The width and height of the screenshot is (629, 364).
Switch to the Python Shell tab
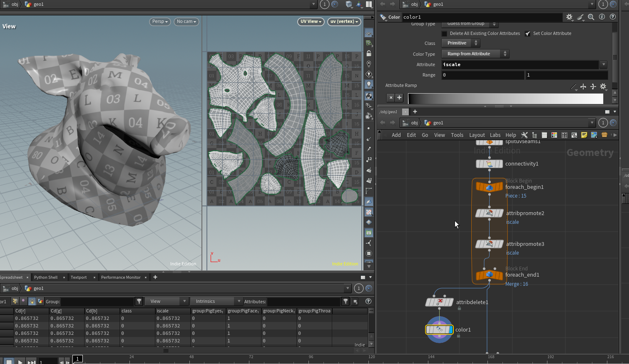pos(46,277)
